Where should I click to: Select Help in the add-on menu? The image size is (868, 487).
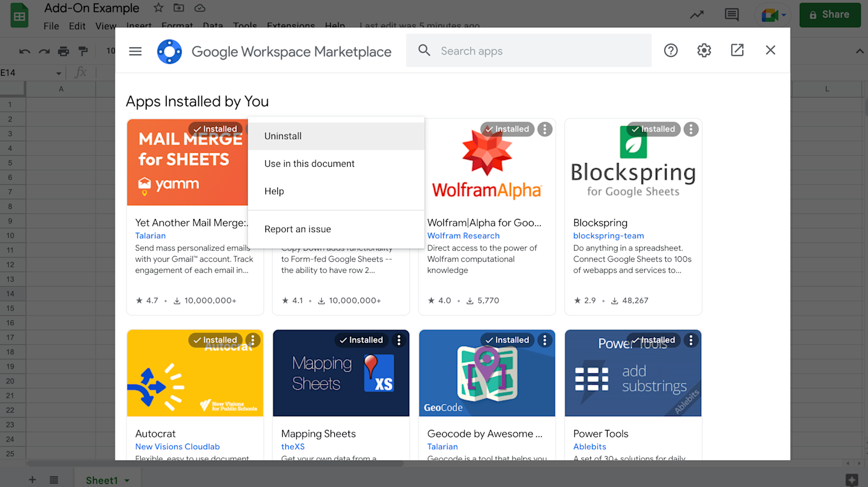[336, 191]
